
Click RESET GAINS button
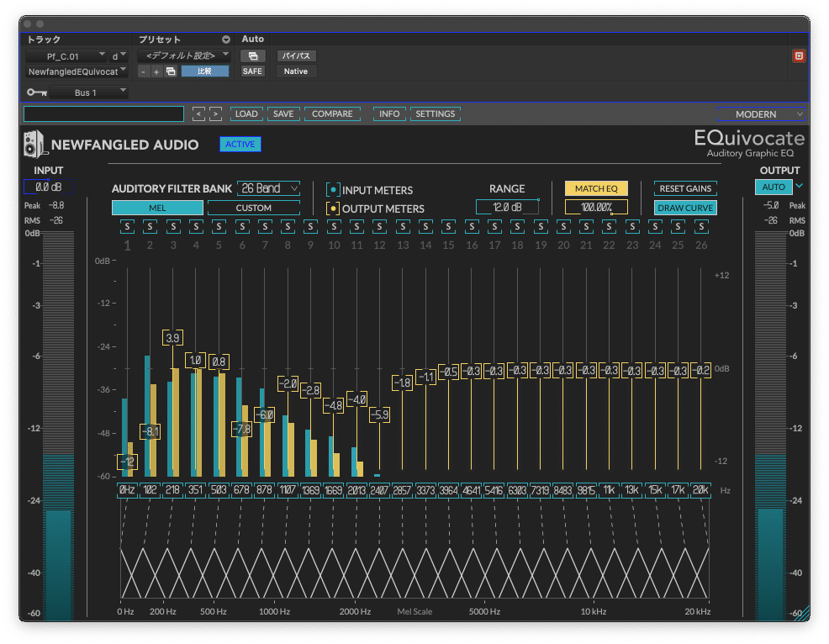685,188
